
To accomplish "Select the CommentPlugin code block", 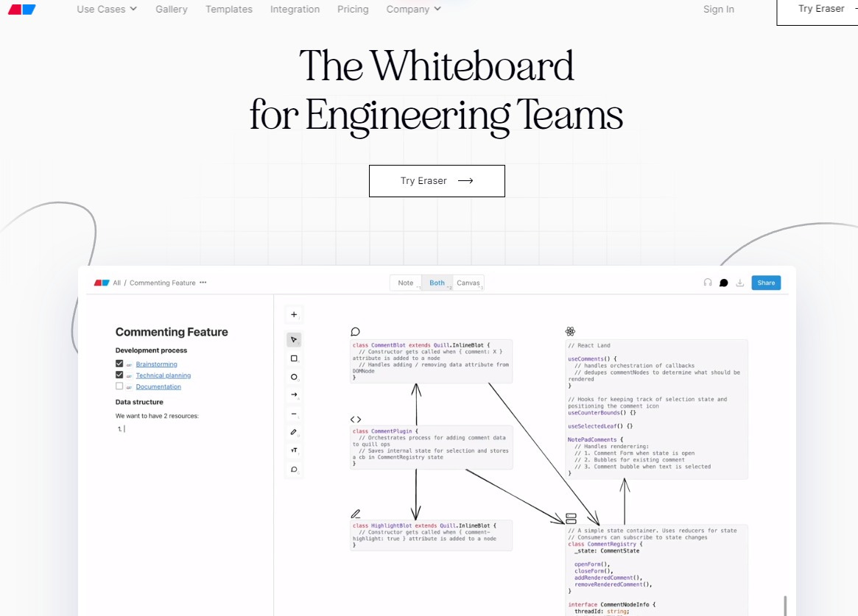I will [x=431, y=447].
